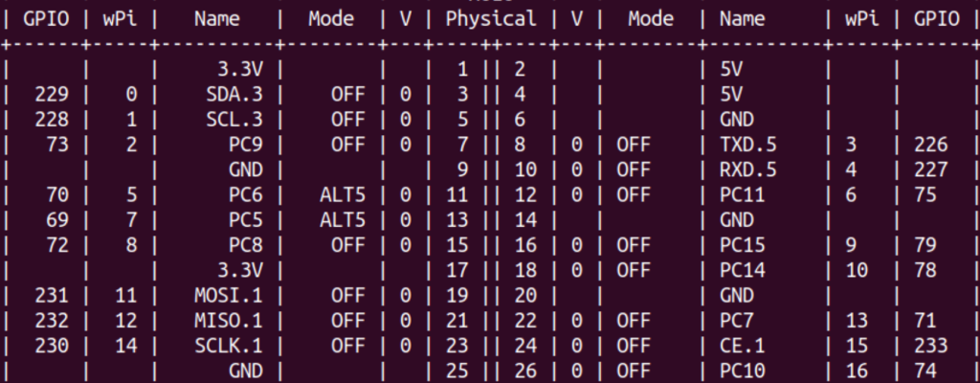Select physical pin number 26

(525, 371)
